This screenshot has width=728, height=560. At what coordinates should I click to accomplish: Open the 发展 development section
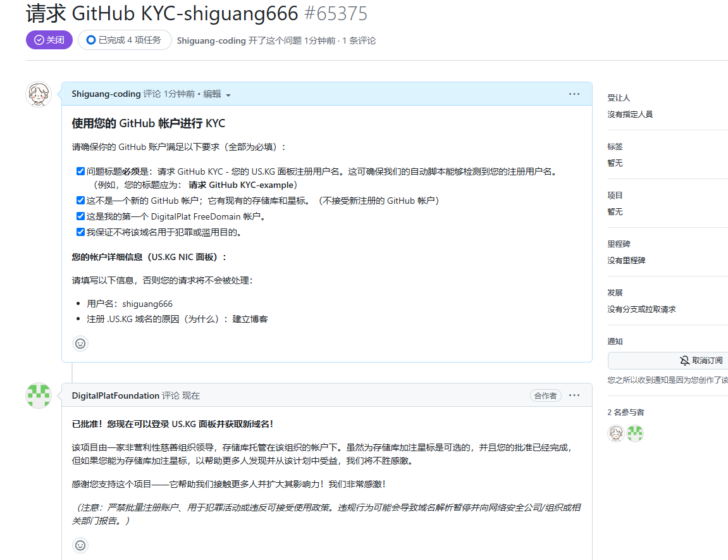pos(615,293)
